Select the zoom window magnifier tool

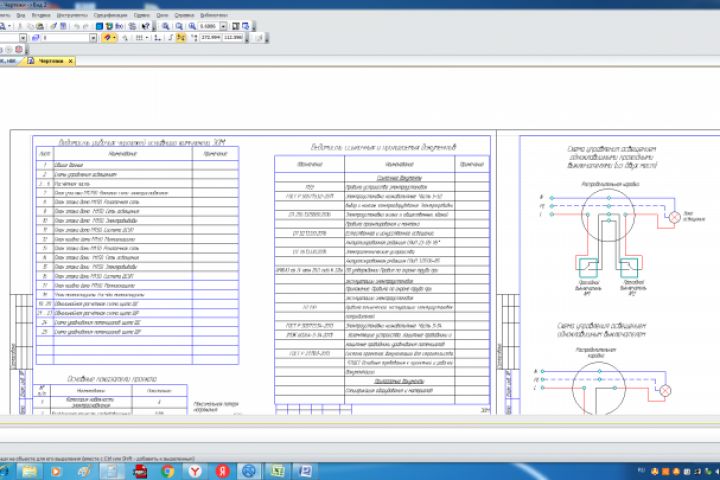click(165, 26)
